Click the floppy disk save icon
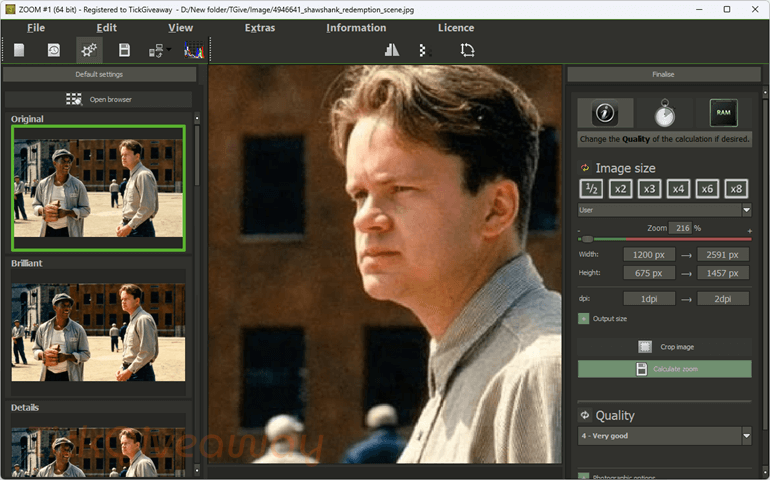Image resolution: width=770 pixels, height=480 pixels. tap(124, 50)
